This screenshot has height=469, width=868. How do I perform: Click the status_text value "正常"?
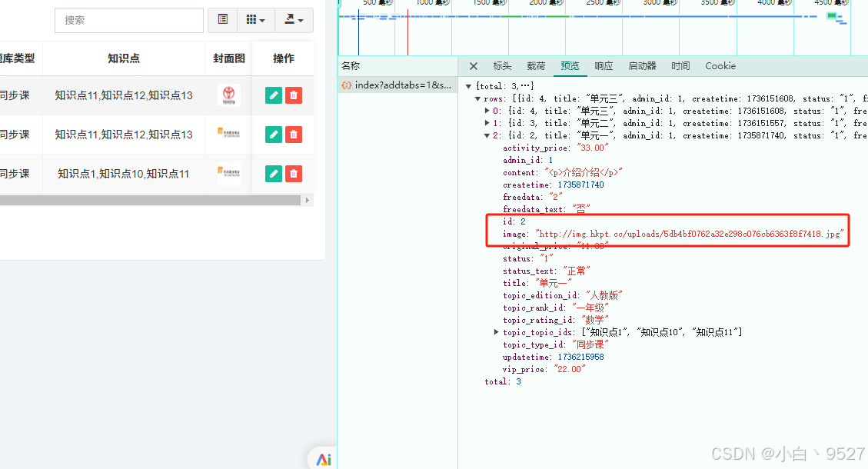click(x=577, y=271)
